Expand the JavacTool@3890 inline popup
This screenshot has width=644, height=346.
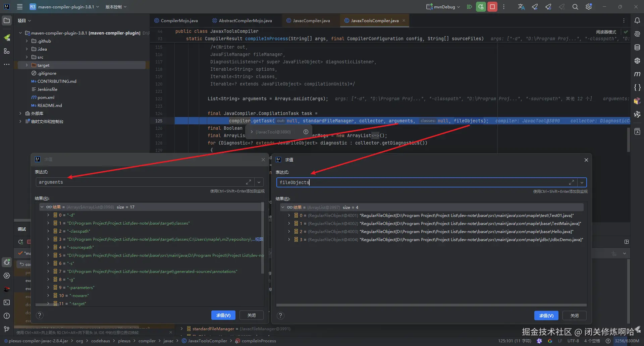(x=252, y=132)
